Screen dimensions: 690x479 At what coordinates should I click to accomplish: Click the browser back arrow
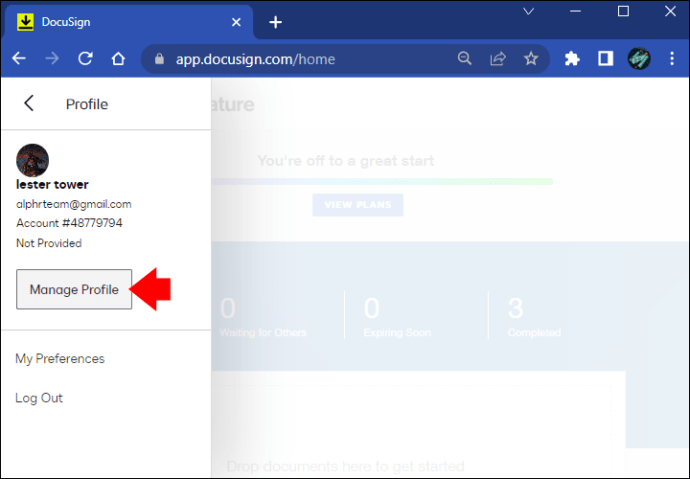click(19, 59)
